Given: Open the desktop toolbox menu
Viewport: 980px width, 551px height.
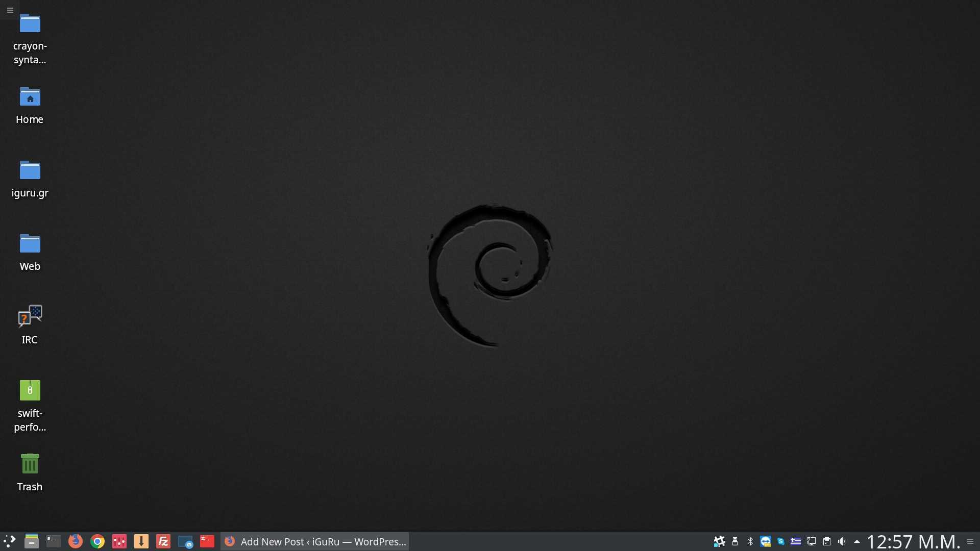Looking at the screenshot, I should point(10,10).
